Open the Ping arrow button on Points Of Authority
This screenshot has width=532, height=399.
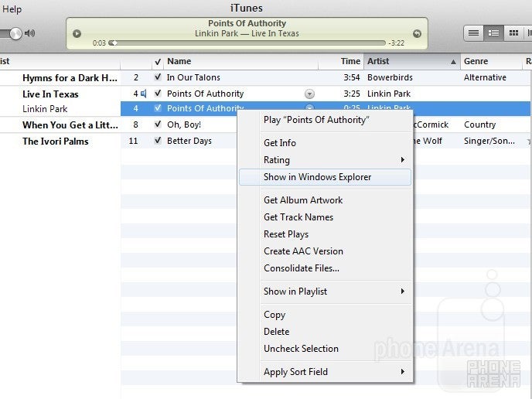[x=309, y=94]
